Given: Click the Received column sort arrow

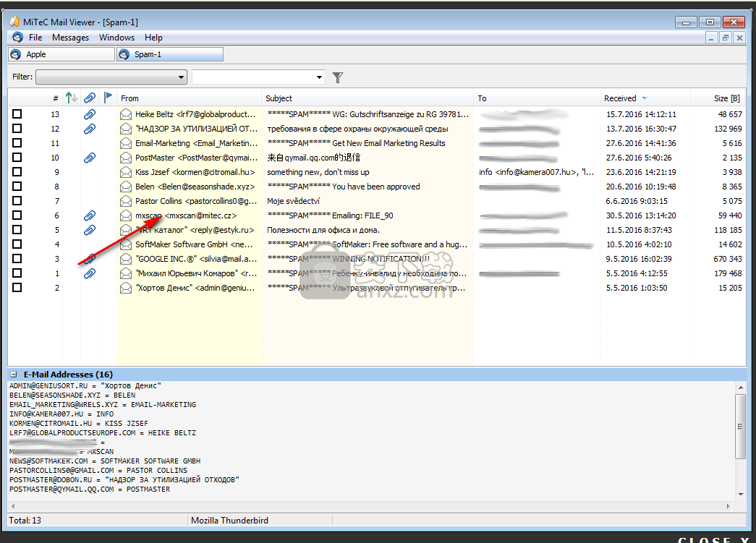Looking at the screenshot, I should tap(644, 98).
